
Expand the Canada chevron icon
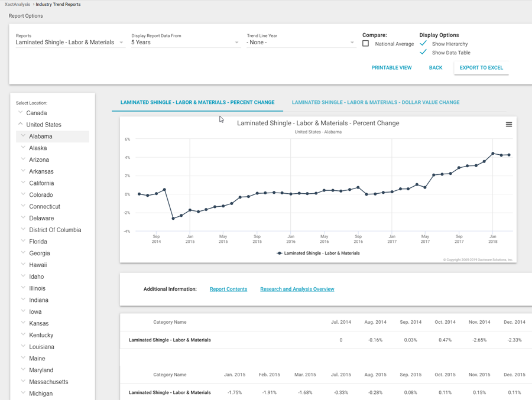pyautogui.click(x=21, y=112)
